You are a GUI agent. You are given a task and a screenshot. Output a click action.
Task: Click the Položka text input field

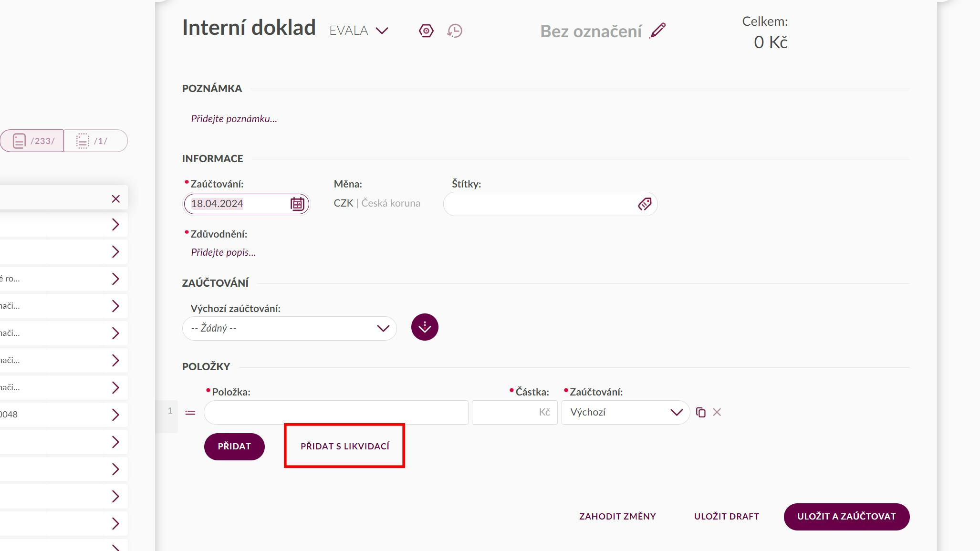[x=336, y=412]
